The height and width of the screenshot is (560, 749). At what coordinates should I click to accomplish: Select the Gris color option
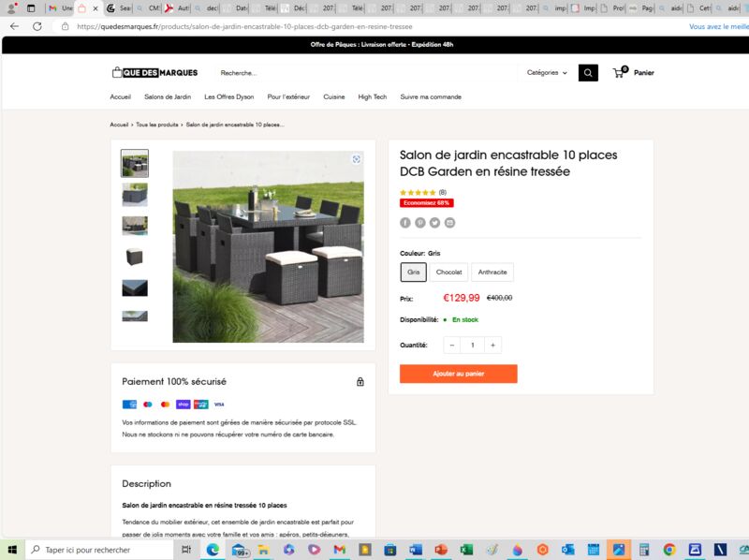[413, 272]
